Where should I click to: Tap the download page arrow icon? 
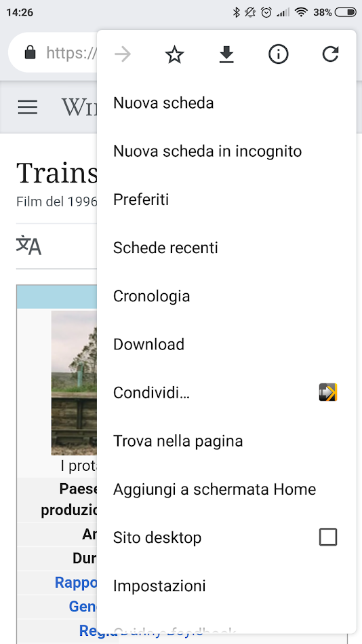point(226,54)
